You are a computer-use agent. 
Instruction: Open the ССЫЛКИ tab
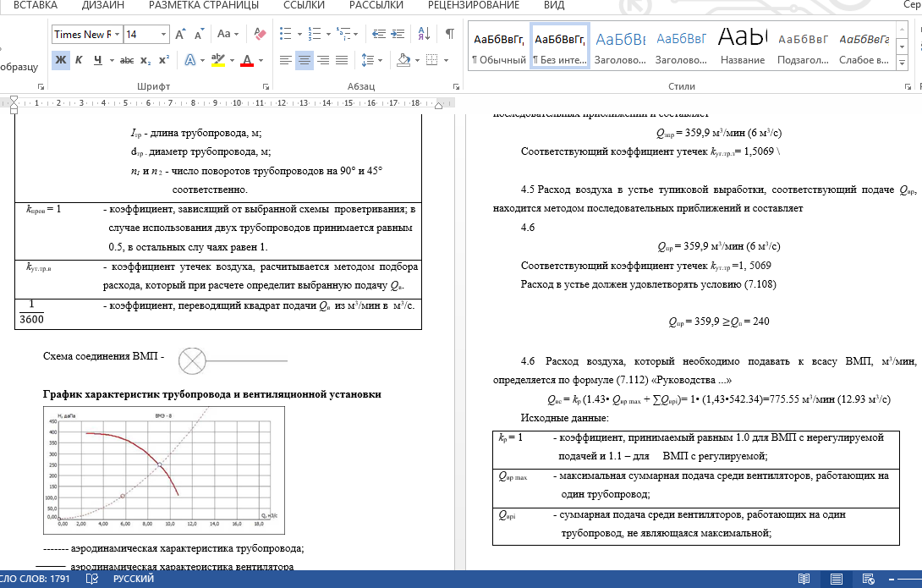click(304, 5)
